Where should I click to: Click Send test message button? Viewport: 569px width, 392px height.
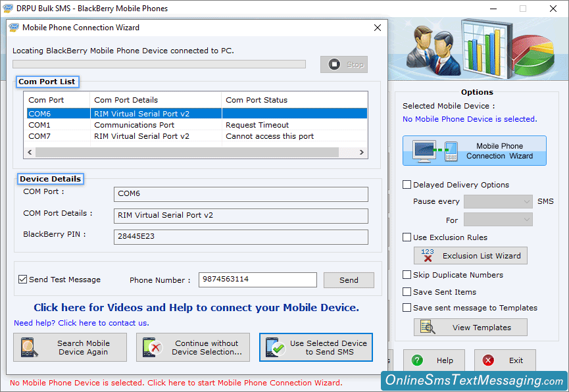point(349,280)
